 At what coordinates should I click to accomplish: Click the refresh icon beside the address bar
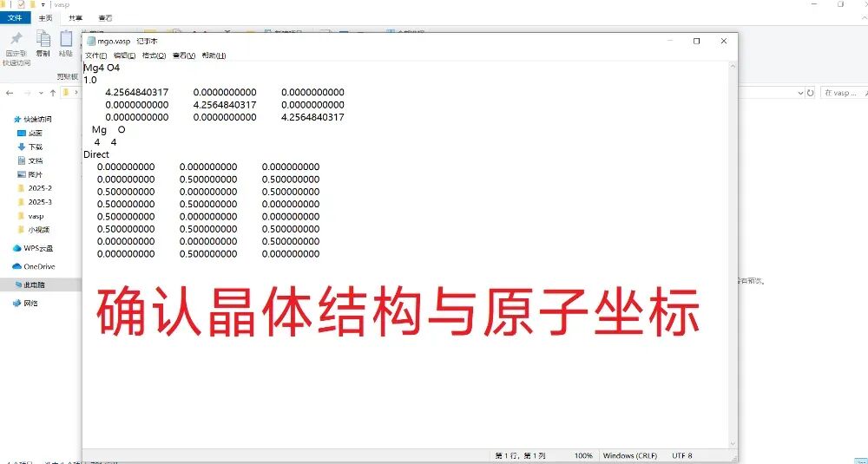[x=811, y=93]
